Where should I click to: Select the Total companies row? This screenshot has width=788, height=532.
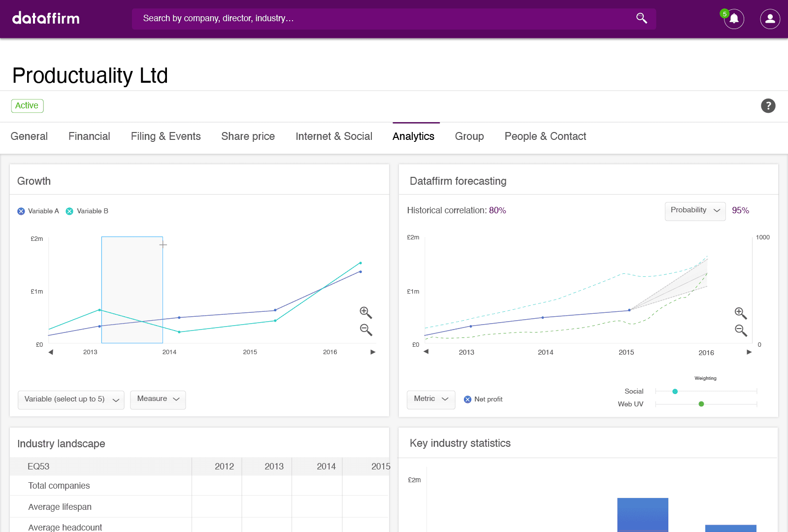click(199, 486)
